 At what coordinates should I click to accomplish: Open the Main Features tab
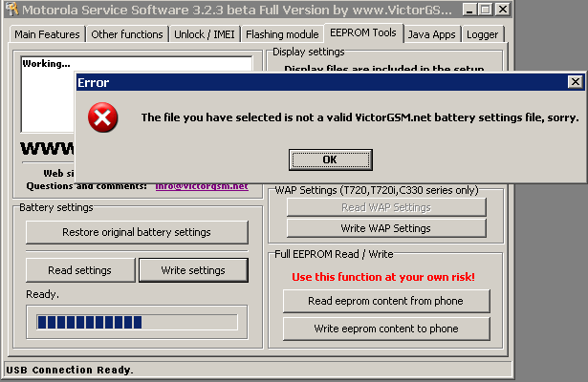(47, 34)
